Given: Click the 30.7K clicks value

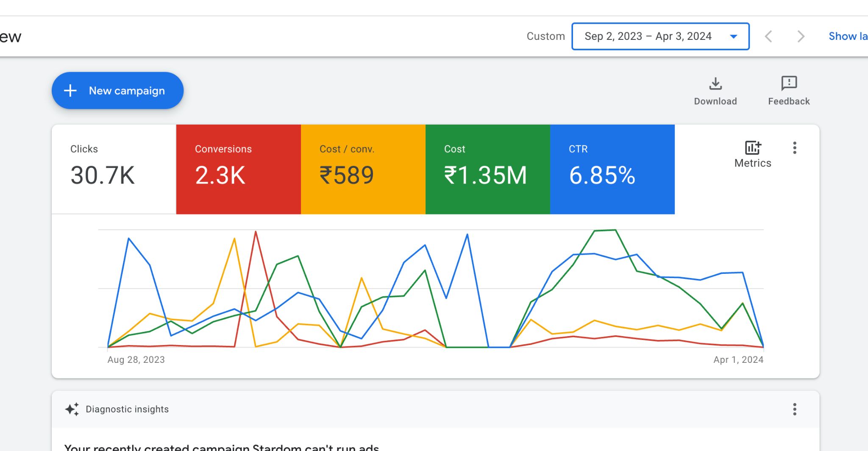Looking at the screenshot, I should point(103,175).
